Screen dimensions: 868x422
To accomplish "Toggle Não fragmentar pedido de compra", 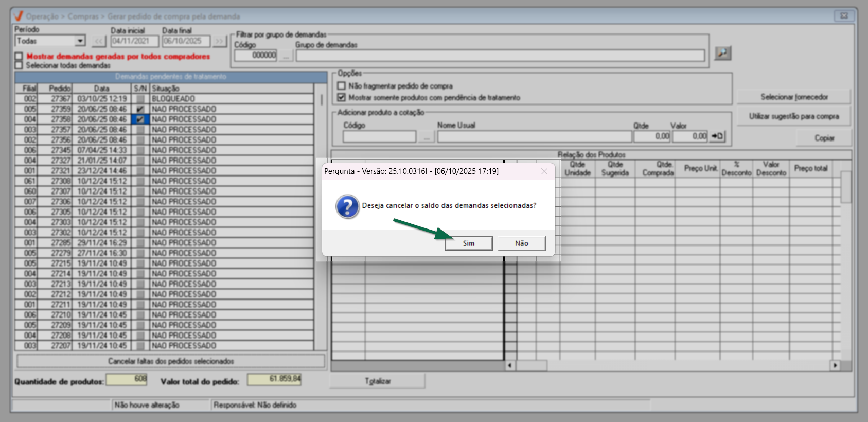I will click(x=341, y=86).
